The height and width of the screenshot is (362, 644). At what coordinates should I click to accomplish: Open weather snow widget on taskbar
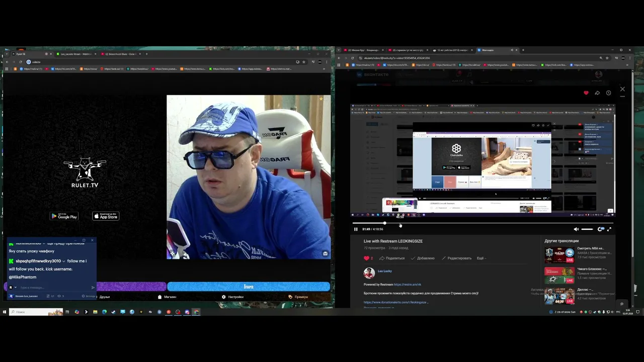563,312
